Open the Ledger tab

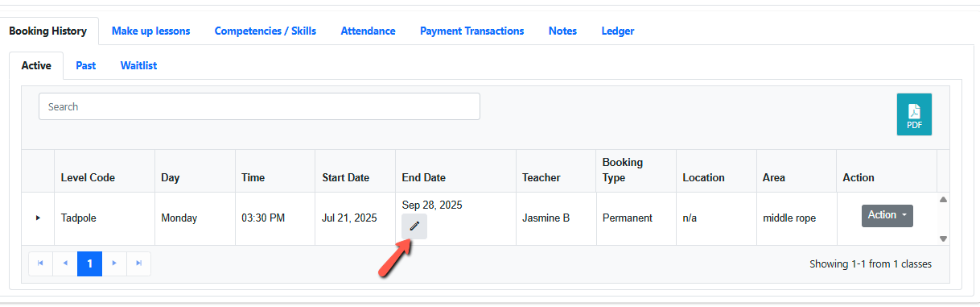(x=617, y=31)
